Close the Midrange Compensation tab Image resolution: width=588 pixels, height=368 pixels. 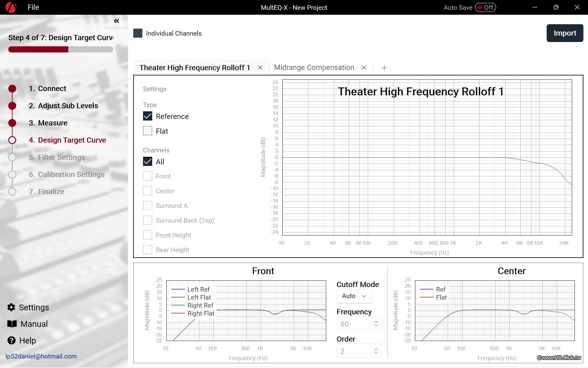364,67
